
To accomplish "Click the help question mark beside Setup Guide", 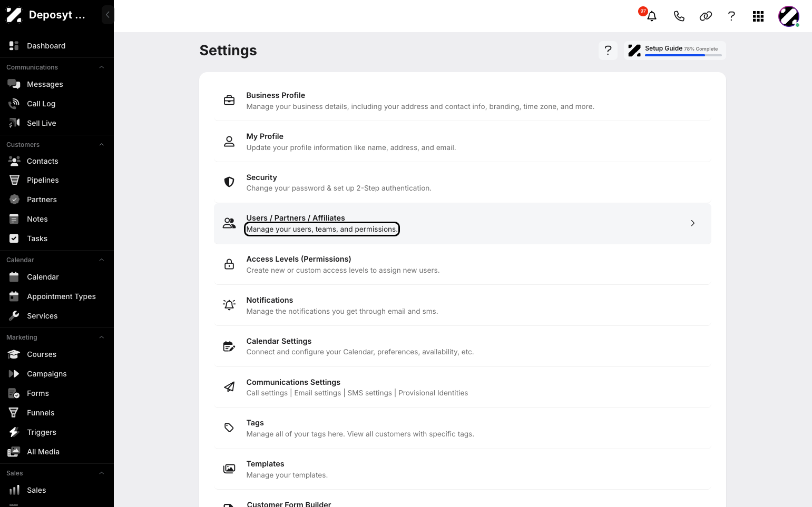I will coord(608,50).
